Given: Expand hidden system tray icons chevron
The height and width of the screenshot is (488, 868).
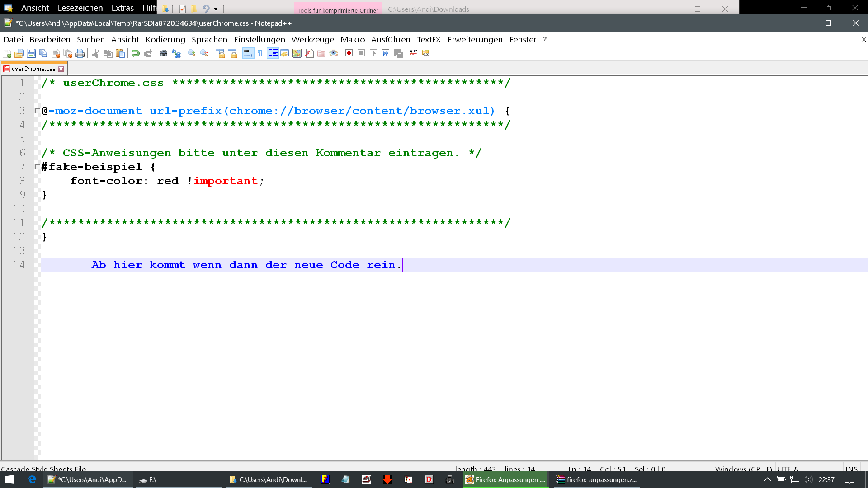Looking at the screenshot, I should click(x=767, y=479).
